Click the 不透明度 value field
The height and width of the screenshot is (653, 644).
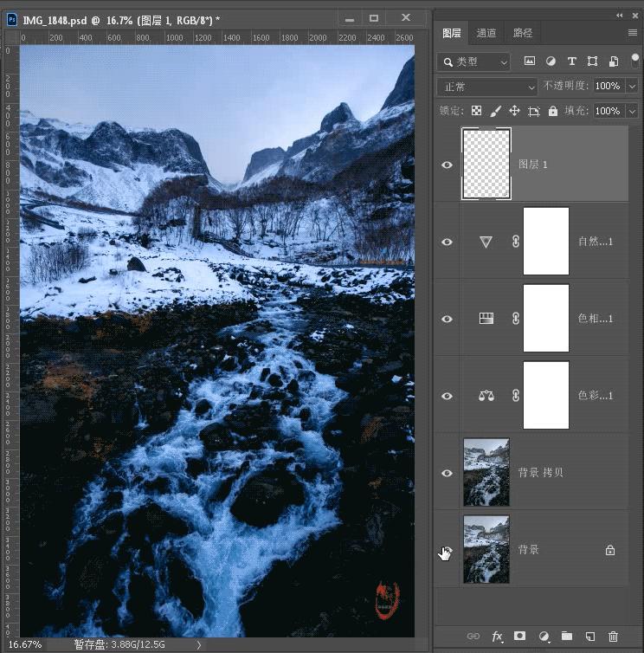tap(609, 87)
